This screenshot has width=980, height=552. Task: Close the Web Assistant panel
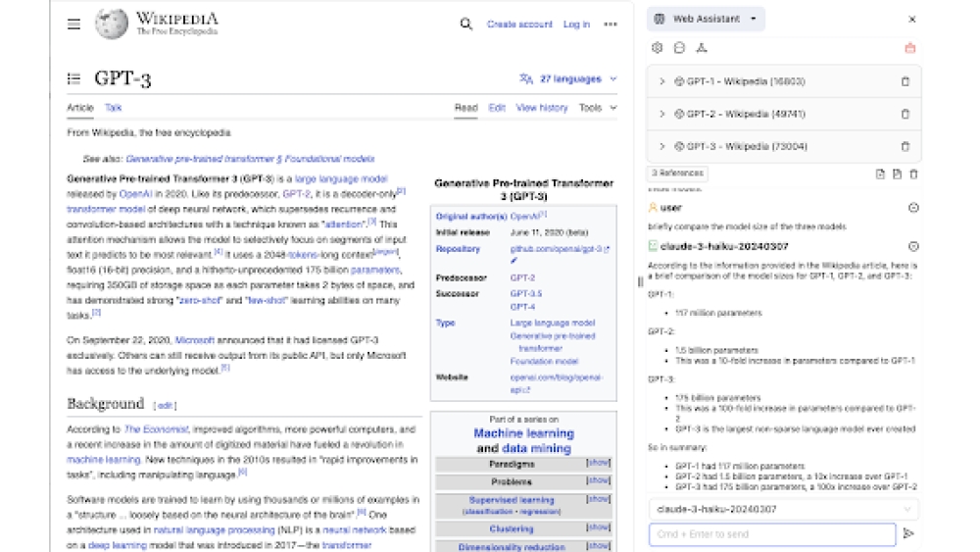click(911, 20)
